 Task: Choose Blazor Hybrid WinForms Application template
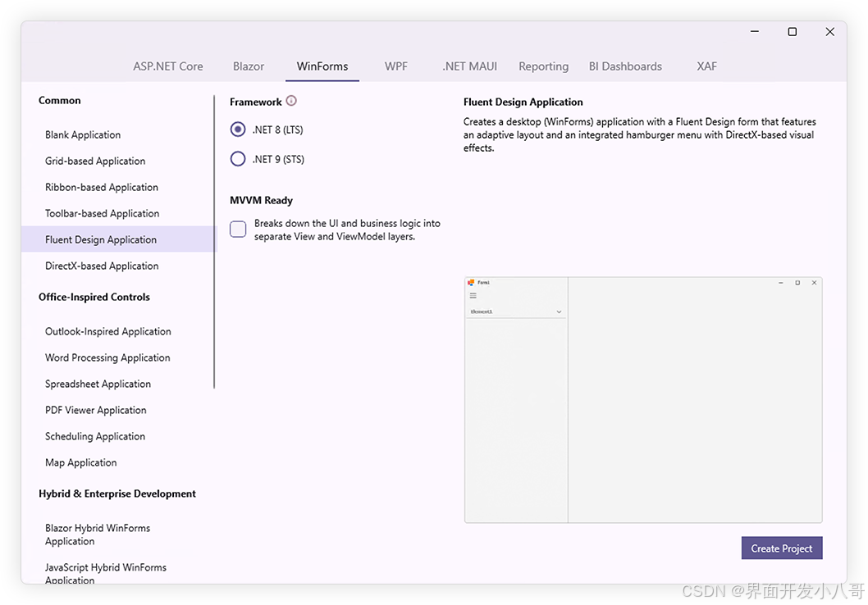point(119,534)
